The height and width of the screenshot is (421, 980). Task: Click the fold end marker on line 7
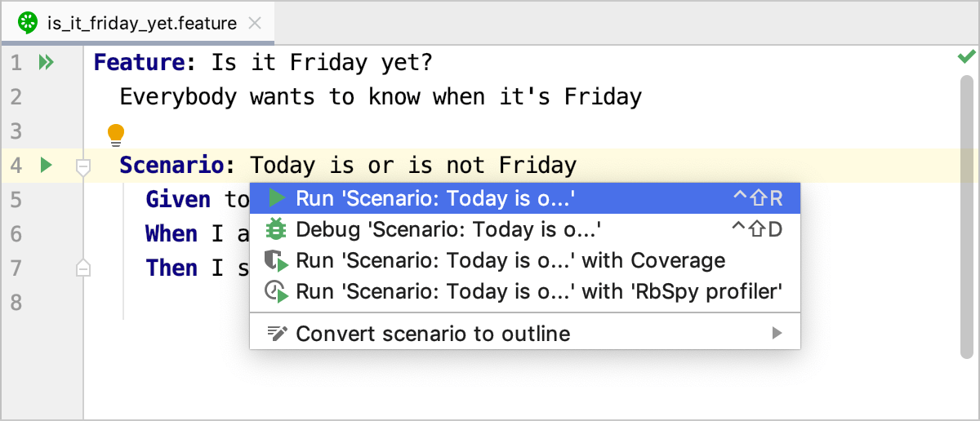coord(82,268)
